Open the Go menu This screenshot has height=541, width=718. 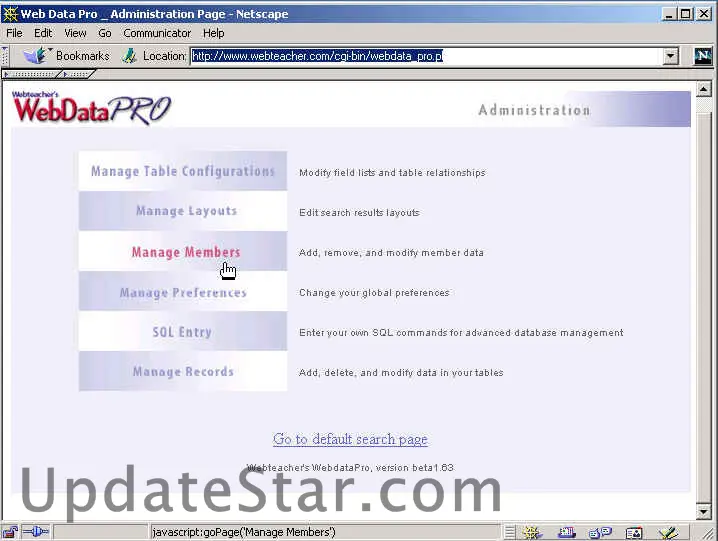[x=105, y=33]
